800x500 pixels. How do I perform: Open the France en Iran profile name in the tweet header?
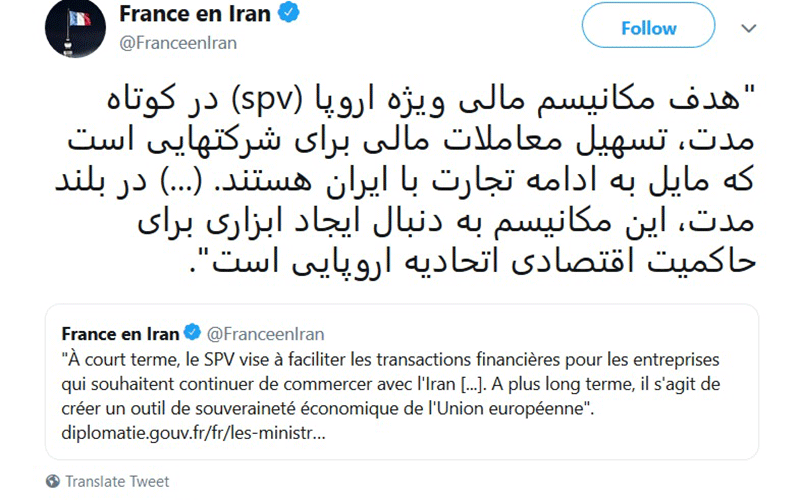[195, 14]
